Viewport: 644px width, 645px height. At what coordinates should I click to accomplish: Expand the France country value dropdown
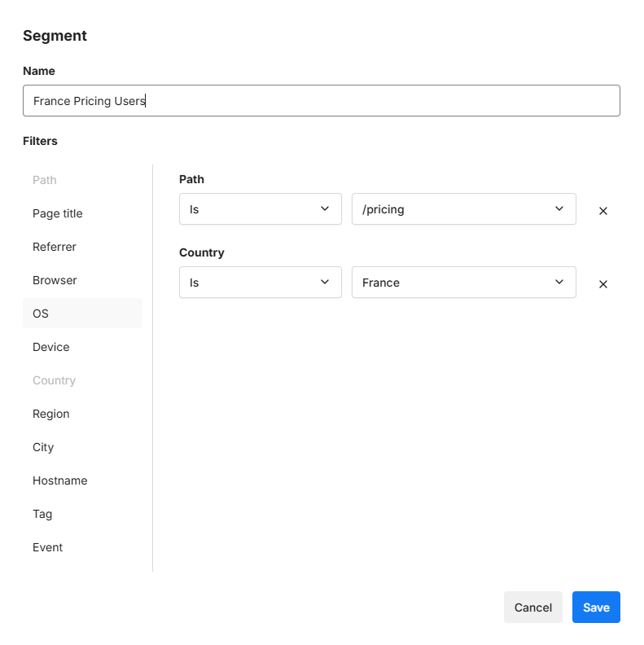pyautogui.click(x=463, y=283)
